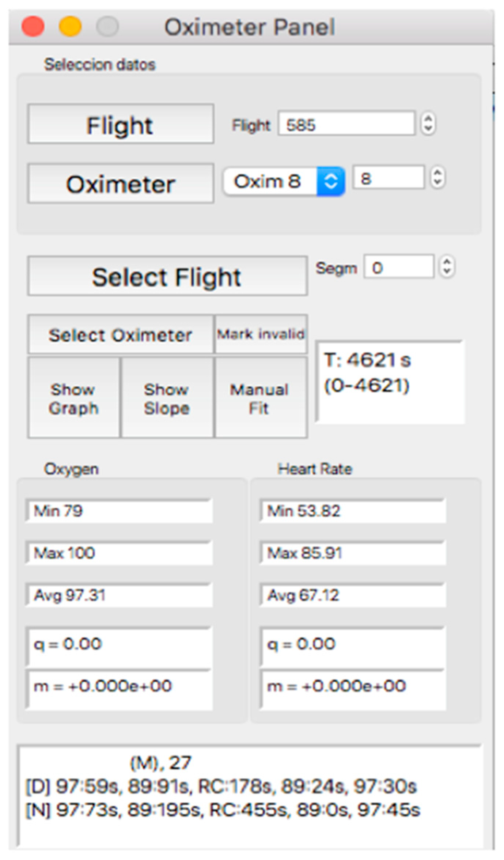
Task: Focus the Flight number field showing 585
Action: [346, 124]
